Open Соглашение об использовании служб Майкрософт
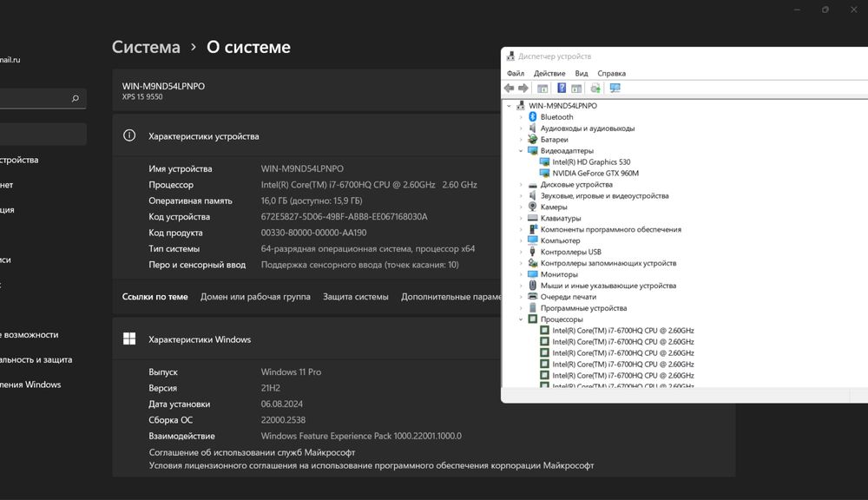 [x=252, y=452]
